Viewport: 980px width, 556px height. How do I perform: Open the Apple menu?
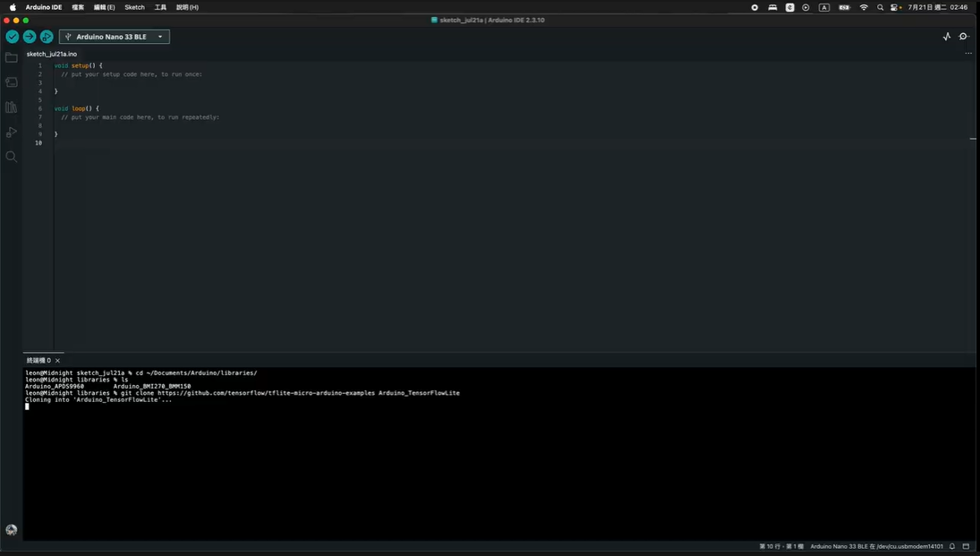point(13,7)
